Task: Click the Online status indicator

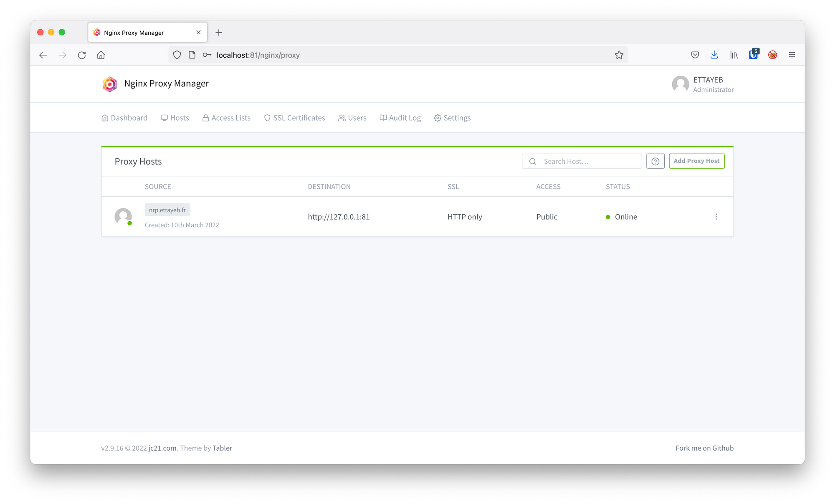Action: tap(621, 217)
